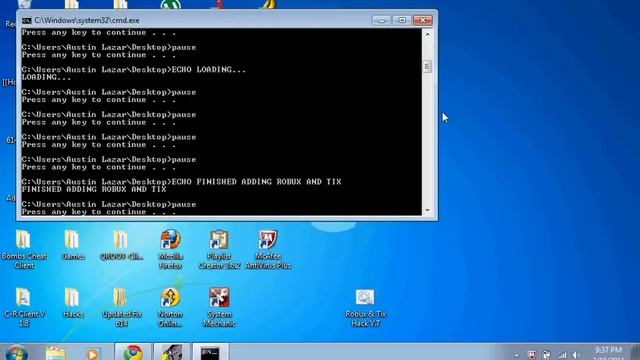Screen dimensions: 640x360
Task: Open the Hacks folder
Action: (72, 303)
